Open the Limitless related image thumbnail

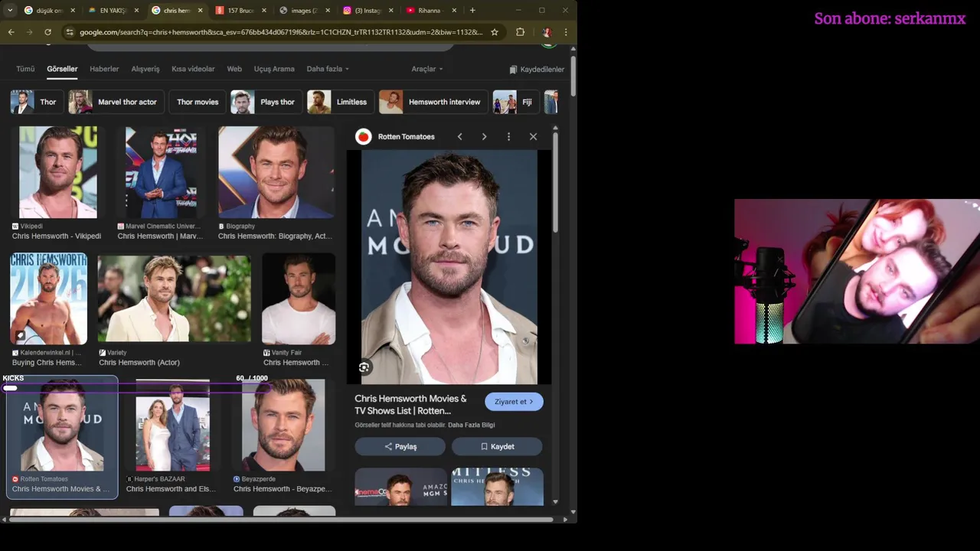coord(497,487)
